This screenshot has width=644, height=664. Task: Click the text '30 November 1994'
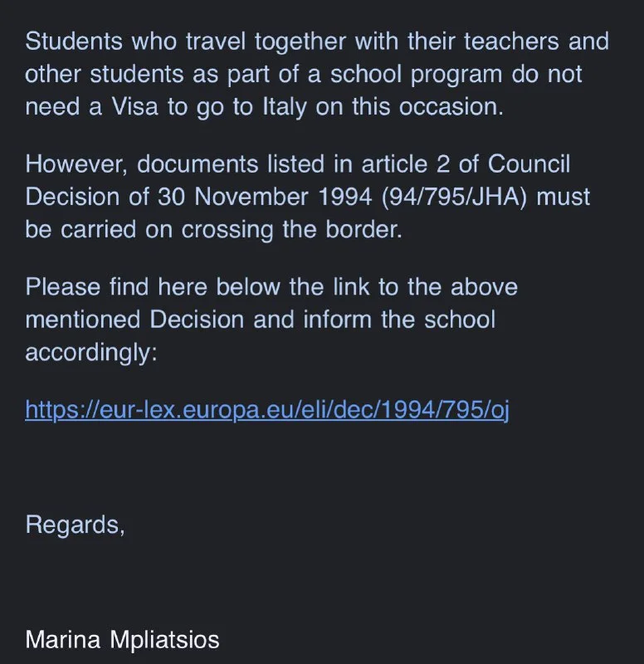tap(265, 197)
